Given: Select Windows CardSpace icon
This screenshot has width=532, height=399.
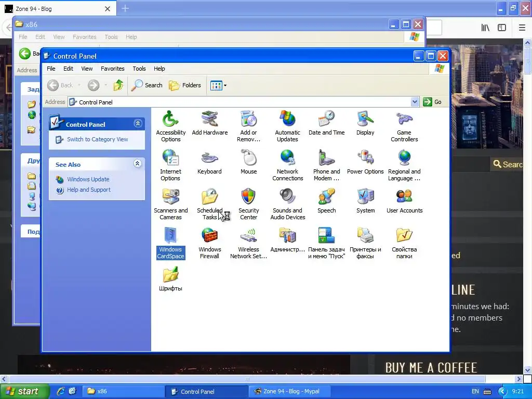Looking at the screenshot, I should pyautogui.click(x=170, y=243).
